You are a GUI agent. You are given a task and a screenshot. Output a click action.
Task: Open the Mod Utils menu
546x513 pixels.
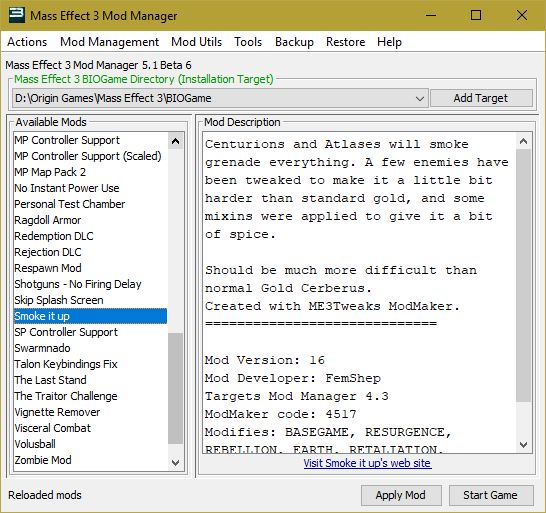[196, 42]
